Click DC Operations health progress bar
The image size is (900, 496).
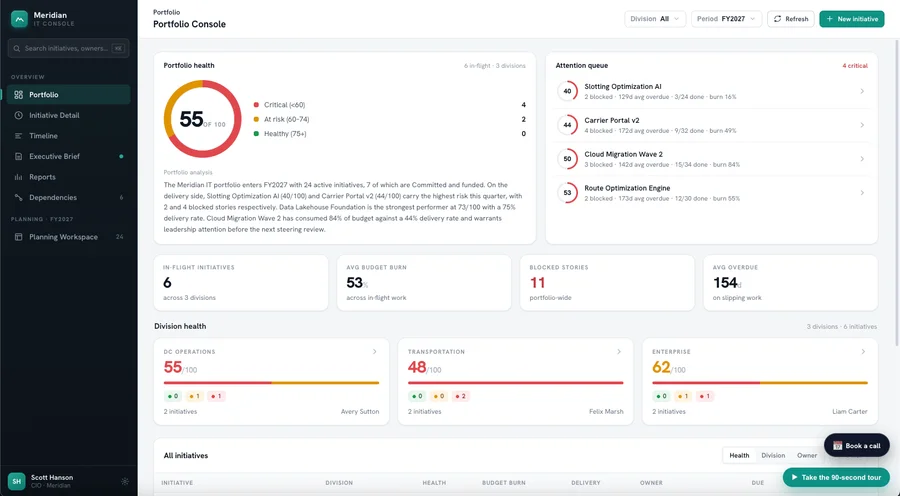(x=271, y=382)
